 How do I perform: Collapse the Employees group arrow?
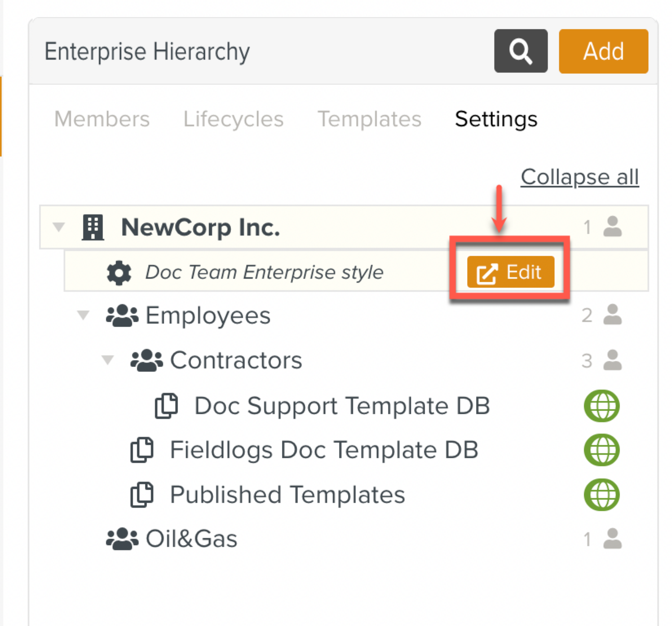83,315
